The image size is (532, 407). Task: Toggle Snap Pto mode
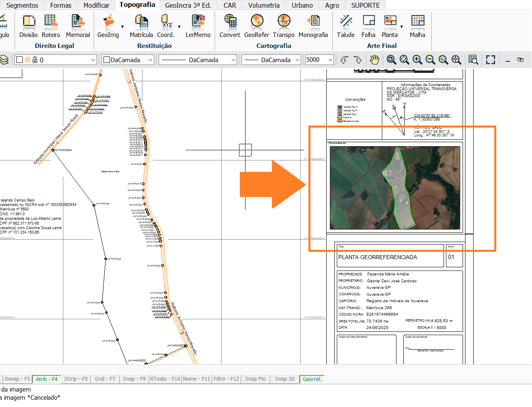[255, 379]
